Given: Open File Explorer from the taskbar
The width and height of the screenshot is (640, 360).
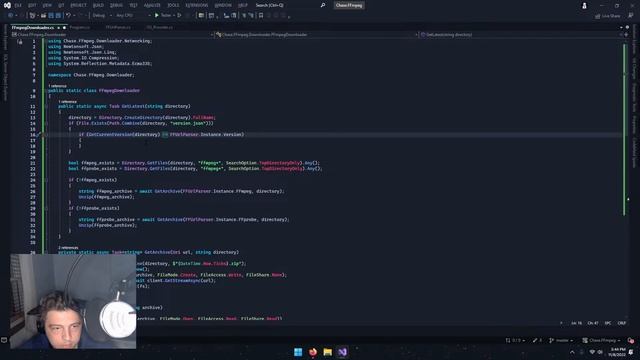Looking at the screenshot, I should click(327, 352).
